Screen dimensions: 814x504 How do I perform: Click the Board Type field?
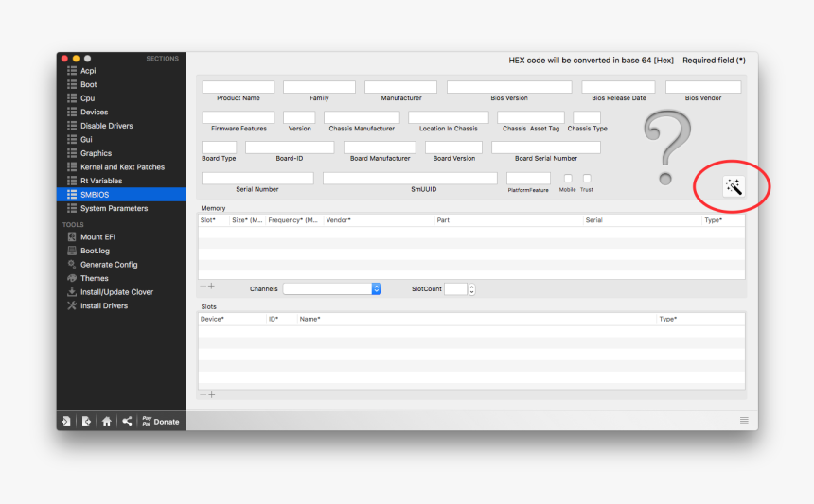[x=219, y=148]
